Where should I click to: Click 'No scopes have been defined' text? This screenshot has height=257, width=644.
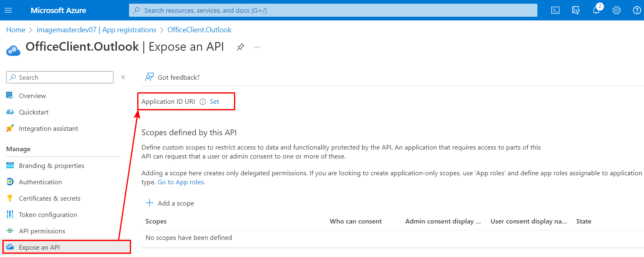point(189,237)
